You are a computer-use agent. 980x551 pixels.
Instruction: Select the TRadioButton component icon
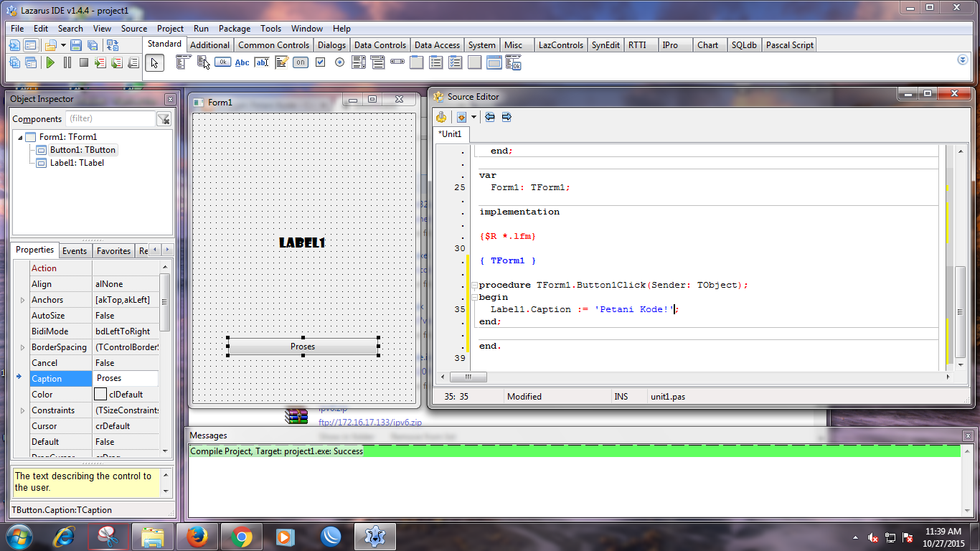click(339, 62)
